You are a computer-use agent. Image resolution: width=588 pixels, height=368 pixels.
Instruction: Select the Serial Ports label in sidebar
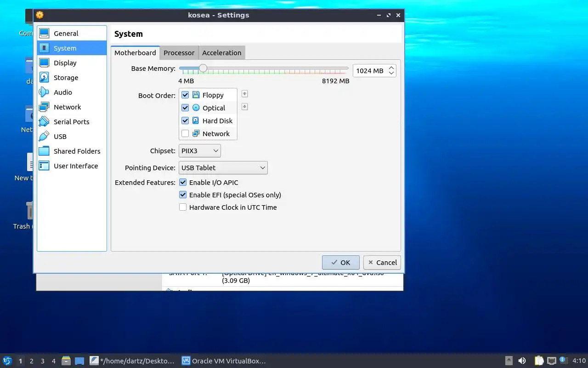(x=72, y=122)
